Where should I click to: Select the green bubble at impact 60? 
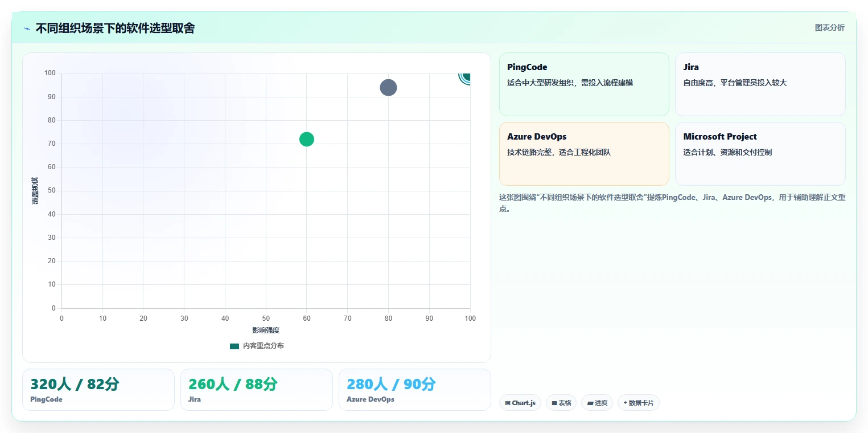pyautogui.click(x=307, y=139)
